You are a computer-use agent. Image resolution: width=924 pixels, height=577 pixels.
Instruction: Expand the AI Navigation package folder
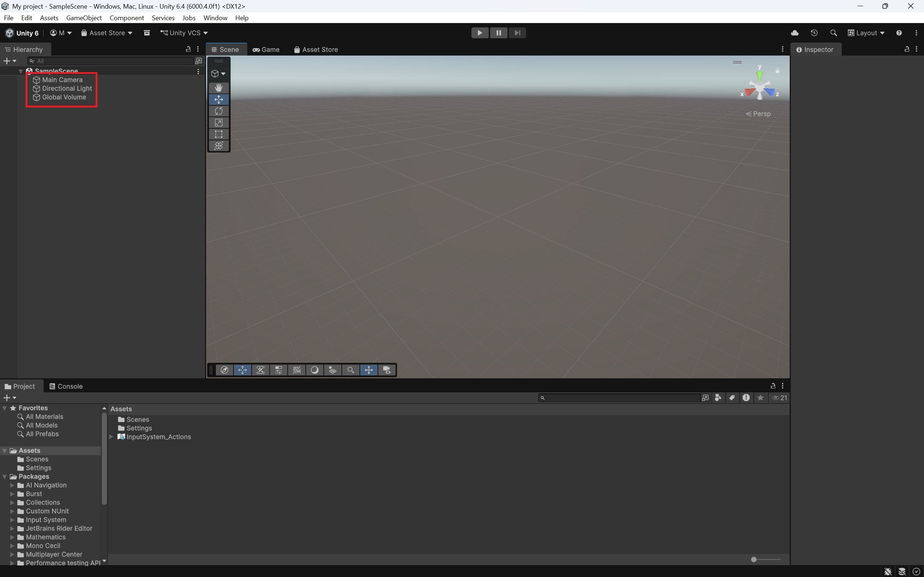12,485
